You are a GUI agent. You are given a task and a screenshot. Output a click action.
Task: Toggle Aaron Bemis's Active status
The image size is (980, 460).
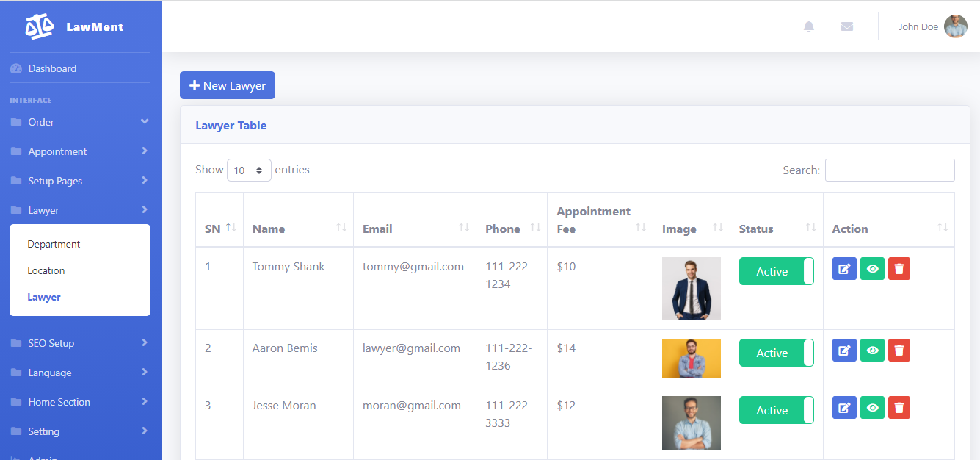[776, 353]
